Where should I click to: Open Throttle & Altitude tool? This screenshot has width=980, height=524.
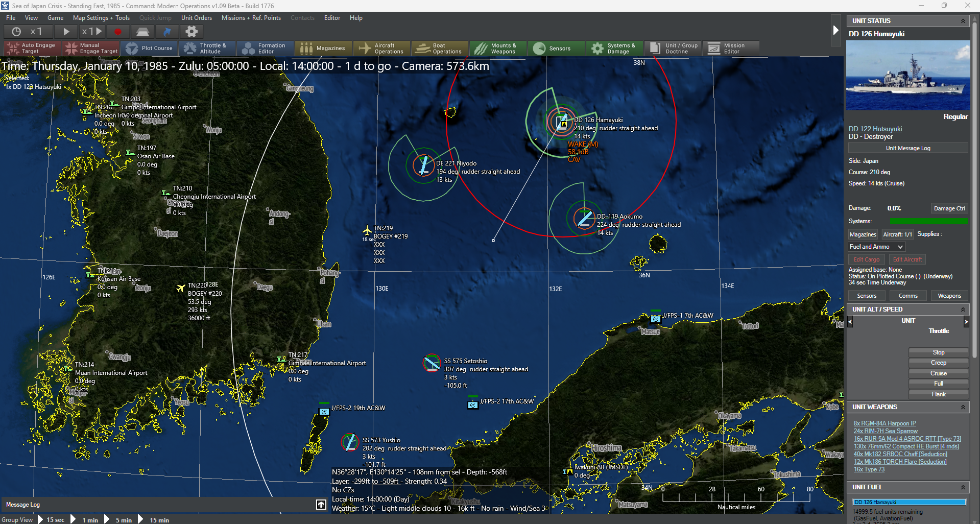(208, 49)
